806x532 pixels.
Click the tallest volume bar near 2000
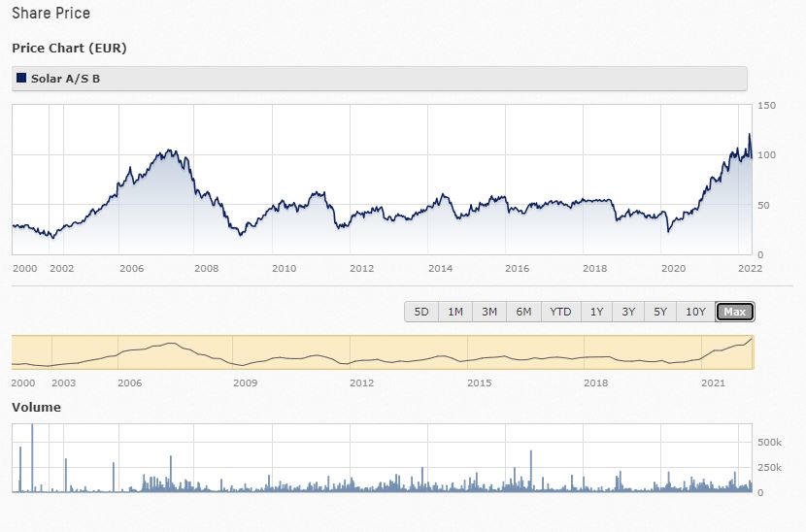click(x=32, y=456)
